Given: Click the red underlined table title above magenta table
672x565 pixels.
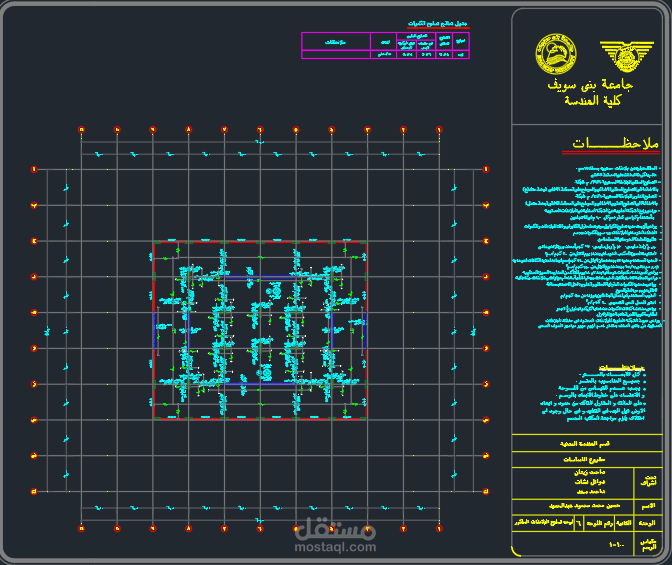Looking at the screenshot, I should [438, 24].
